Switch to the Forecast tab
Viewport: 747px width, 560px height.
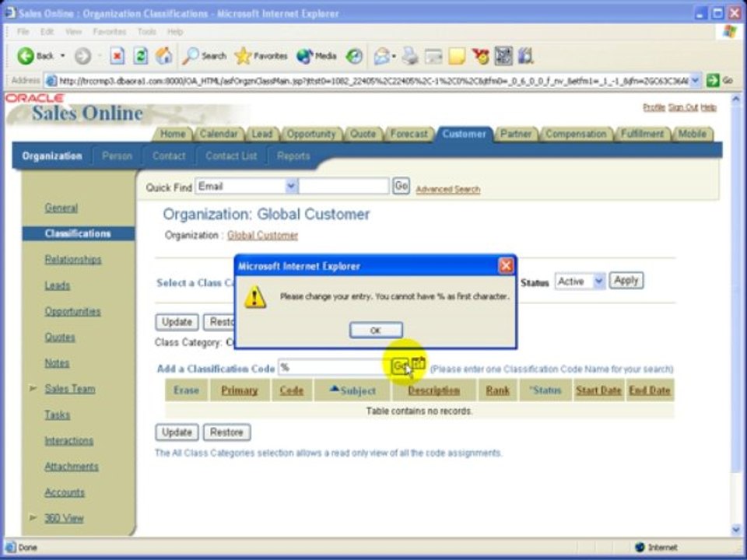point(409,135)
